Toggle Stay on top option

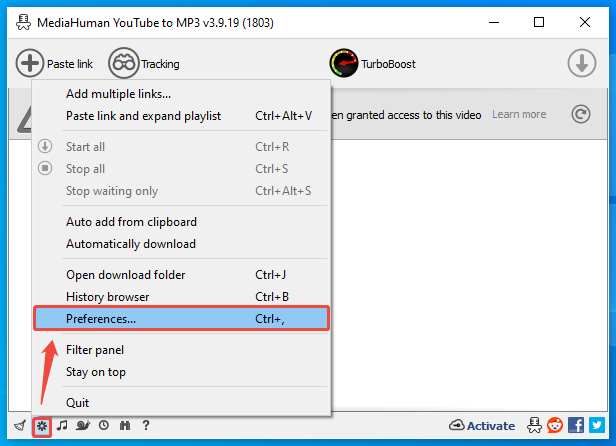click(x=182, y=372)
